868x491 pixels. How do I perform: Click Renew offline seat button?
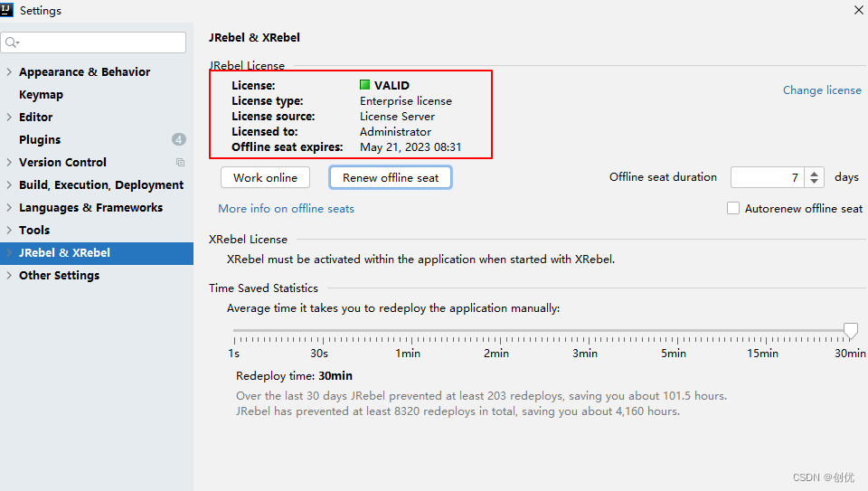click(x=391, y=178)
